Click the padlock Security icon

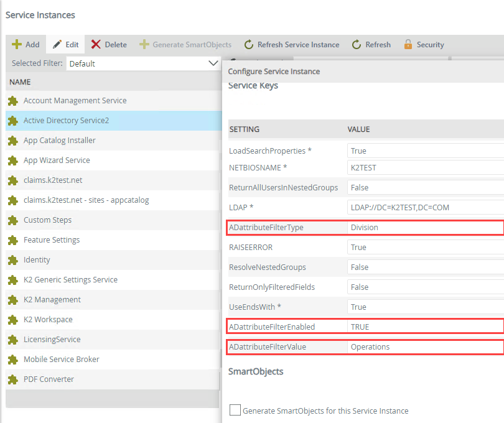click(x=408, y=45)
